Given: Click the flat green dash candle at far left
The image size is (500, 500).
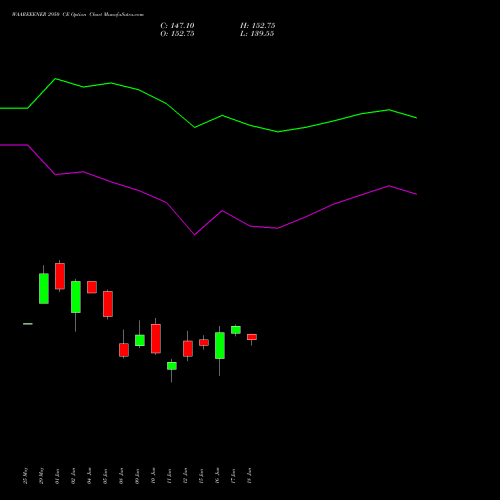Looking at the screenshot, I should [x=28, y=324].
